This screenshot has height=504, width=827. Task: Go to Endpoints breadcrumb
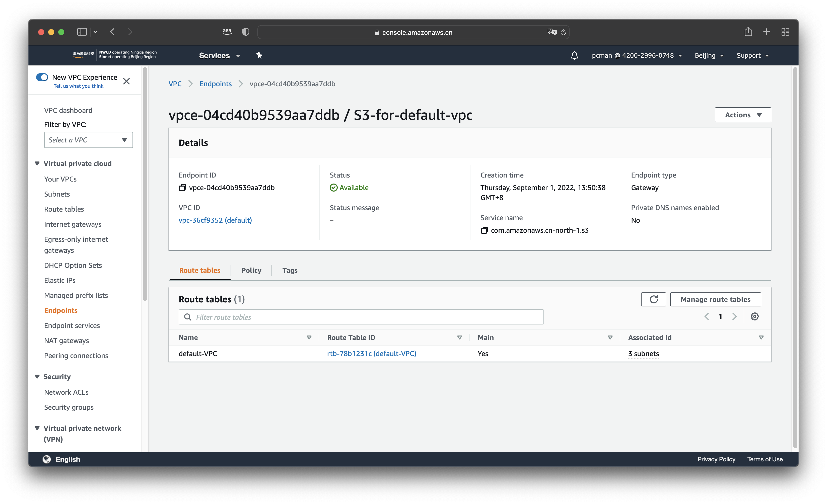pyautogui.click(x=216, y=84)
